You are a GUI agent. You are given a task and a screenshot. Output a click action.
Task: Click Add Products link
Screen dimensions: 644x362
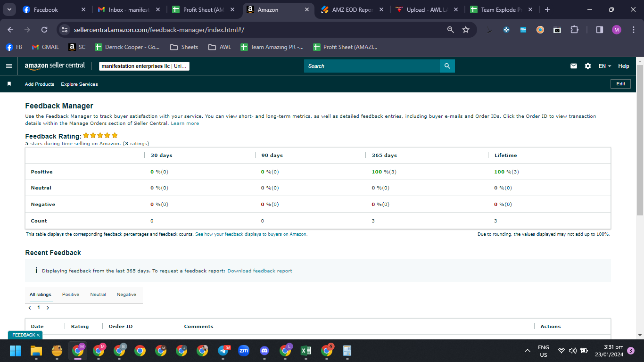pyautogui.click(x=40, y=84)
